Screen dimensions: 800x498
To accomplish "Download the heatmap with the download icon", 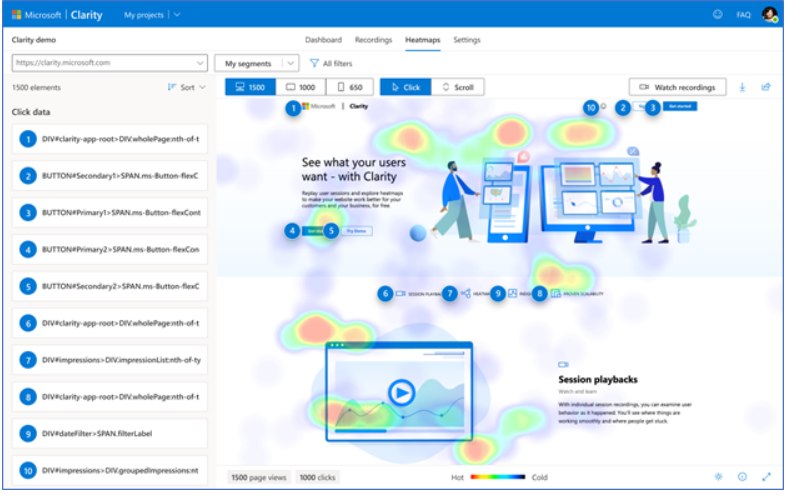I will point(742,87).
